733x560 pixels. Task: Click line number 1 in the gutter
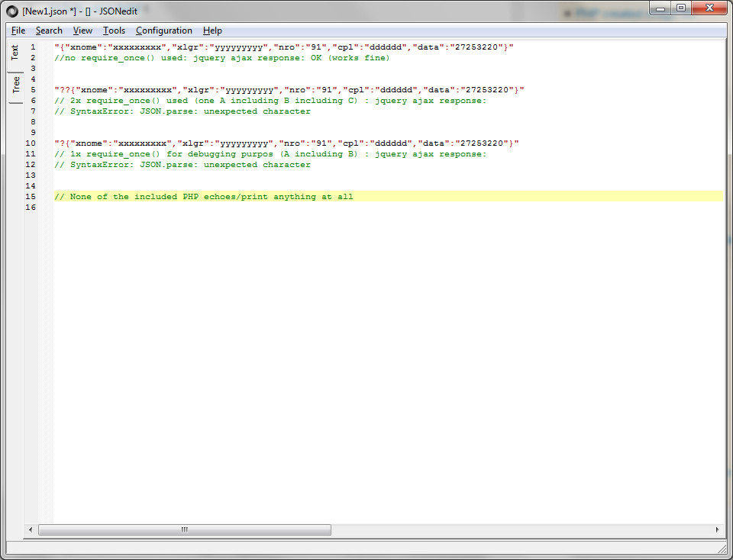coord(33,47)
